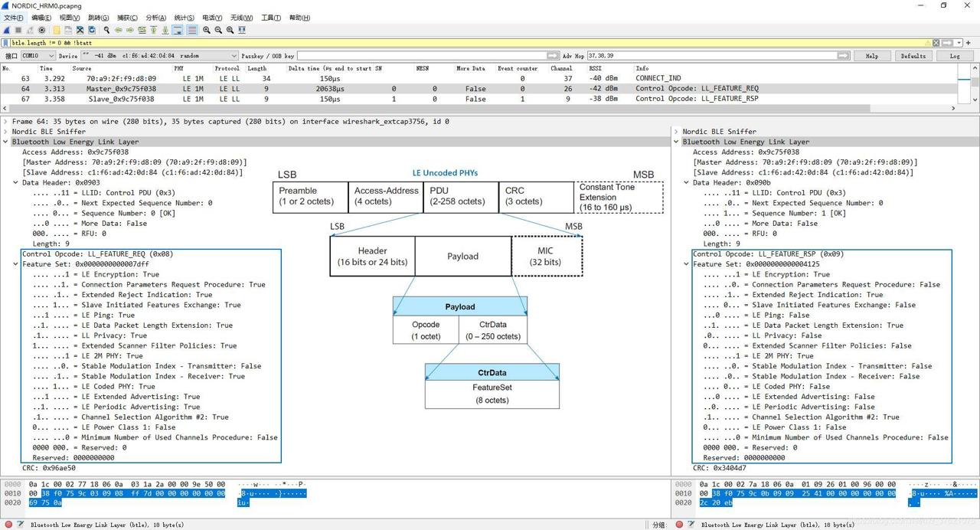Collapse right Feature Set 0x4125 node
Image resolution: width=980 pixels, height=530 pixels.
(x=687, y=264)
